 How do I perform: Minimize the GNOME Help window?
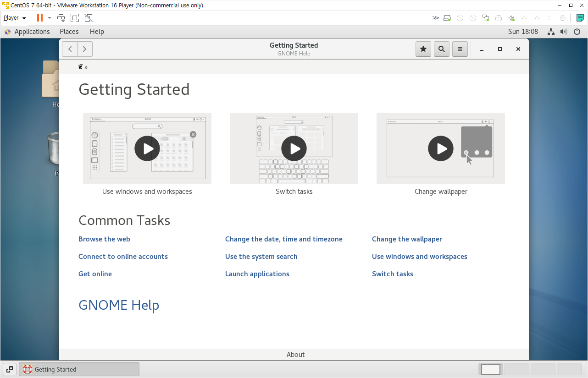point(482,49)
